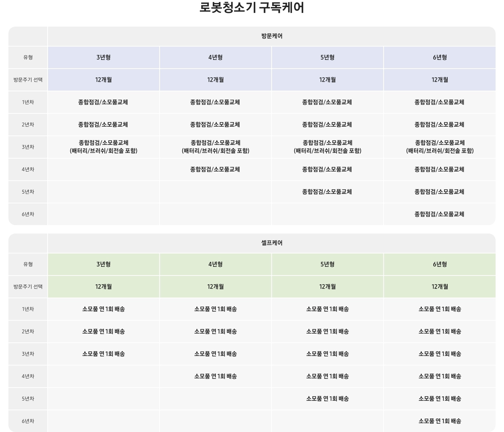Click 방문케어 6년형 5년차 종합점검/소모품교체 cell
This screenshot has width=504, height=432.
440,192
